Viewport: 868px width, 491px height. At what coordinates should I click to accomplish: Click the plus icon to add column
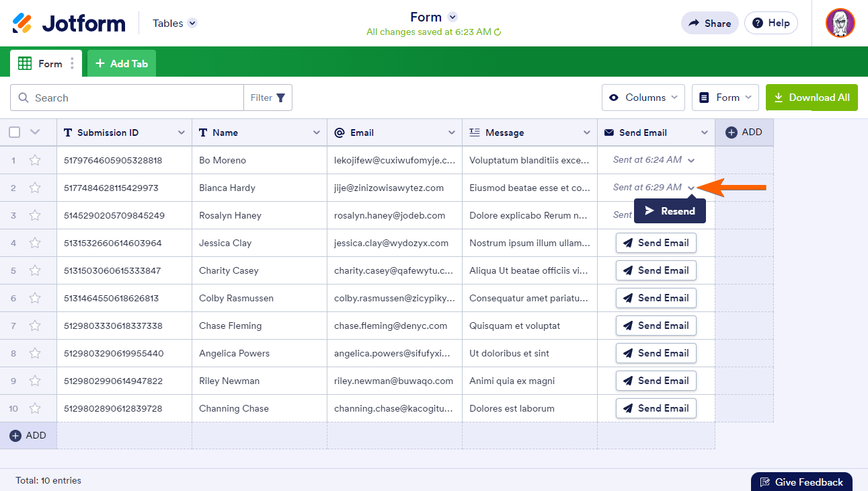(732, 133)
